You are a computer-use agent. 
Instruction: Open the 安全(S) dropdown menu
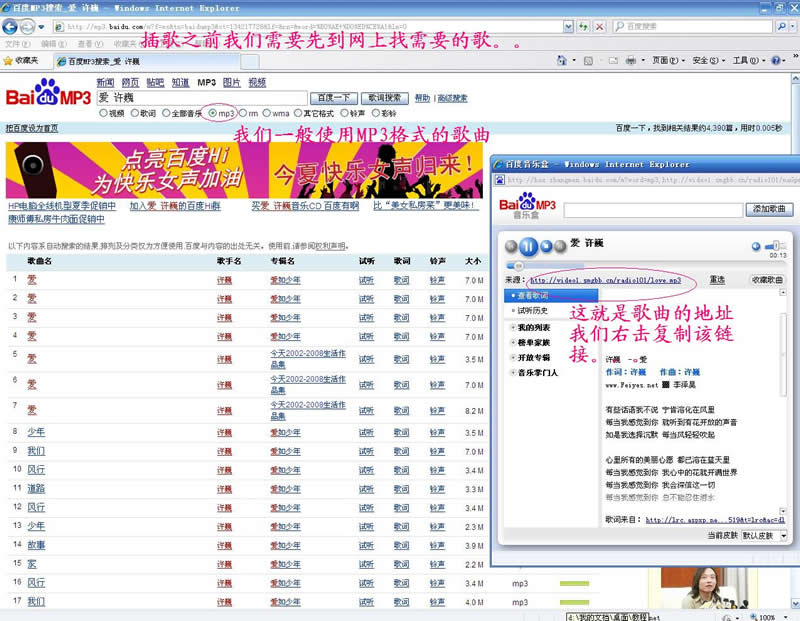tap(709, 61)
